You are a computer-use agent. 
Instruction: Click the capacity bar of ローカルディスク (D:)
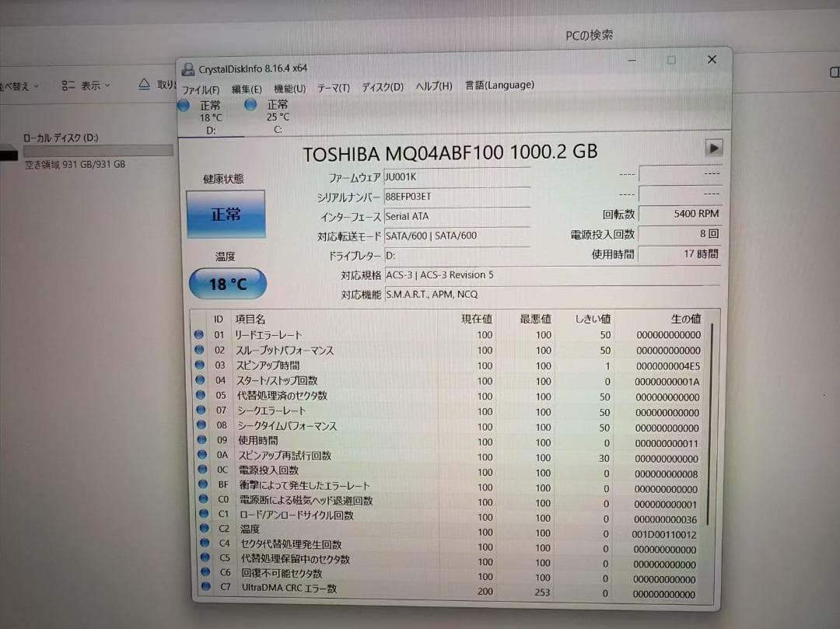point(96,151)
